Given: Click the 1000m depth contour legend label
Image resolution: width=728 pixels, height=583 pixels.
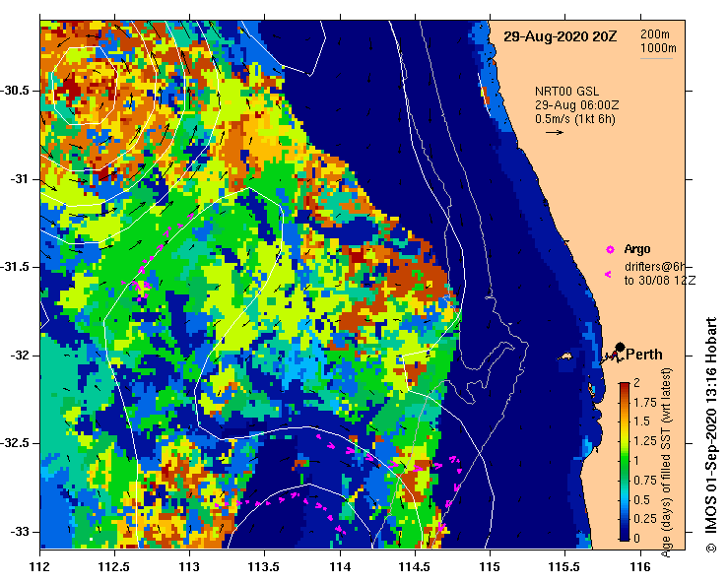Looking at the screenshot, I should click(658, 48).
